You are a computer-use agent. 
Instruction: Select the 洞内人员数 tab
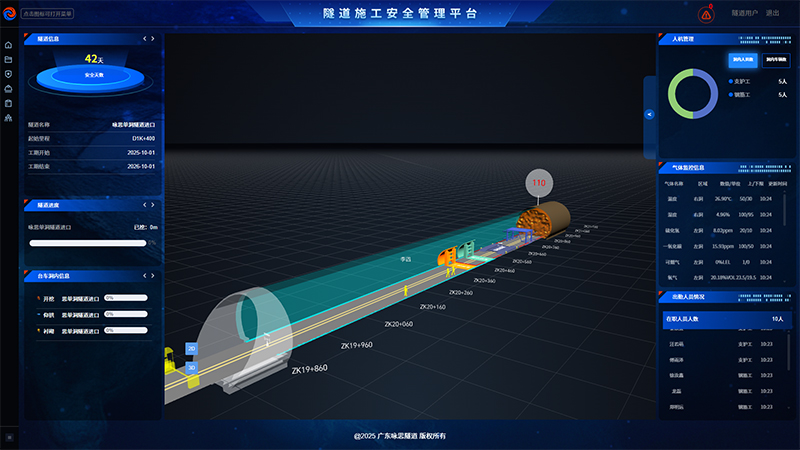[x=742, y=60]
